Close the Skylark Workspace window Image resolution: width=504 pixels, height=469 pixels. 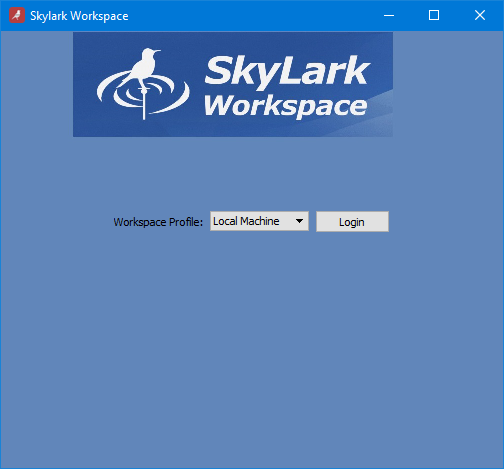pyautogui.click(x=480, y=15)
